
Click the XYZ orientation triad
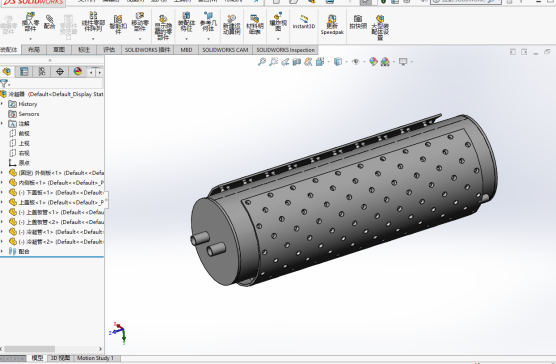pyautogui.click(x=118, y=333)
